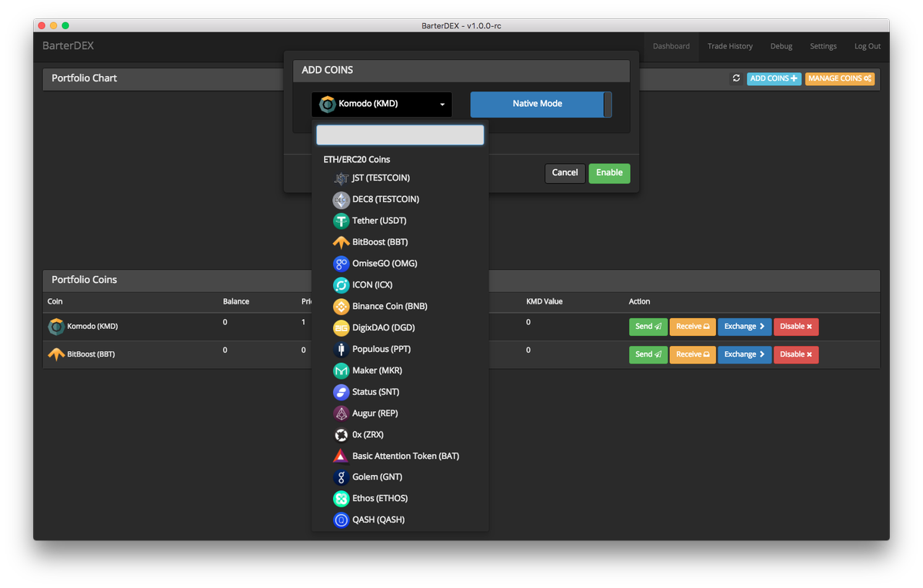Select OmiseGO (OMG) from the list
Viewport: 923px width, 588px height.
(x=400, y=264)
